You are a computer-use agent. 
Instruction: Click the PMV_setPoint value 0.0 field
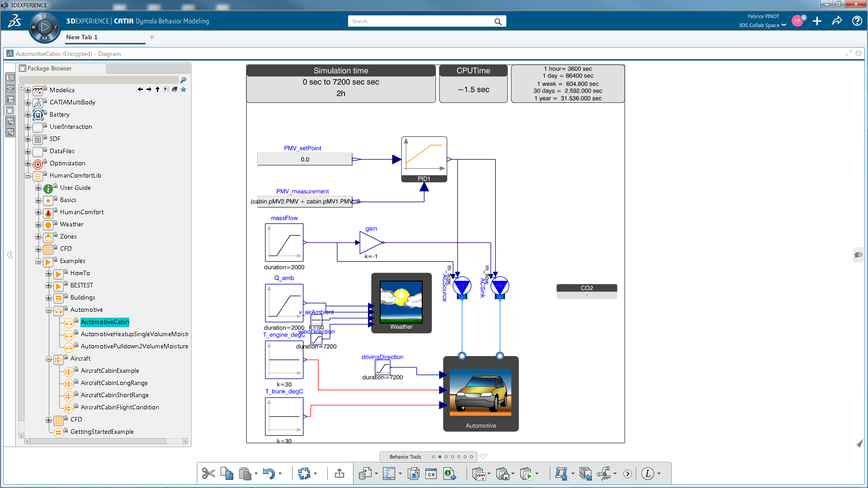pos(304,159)
